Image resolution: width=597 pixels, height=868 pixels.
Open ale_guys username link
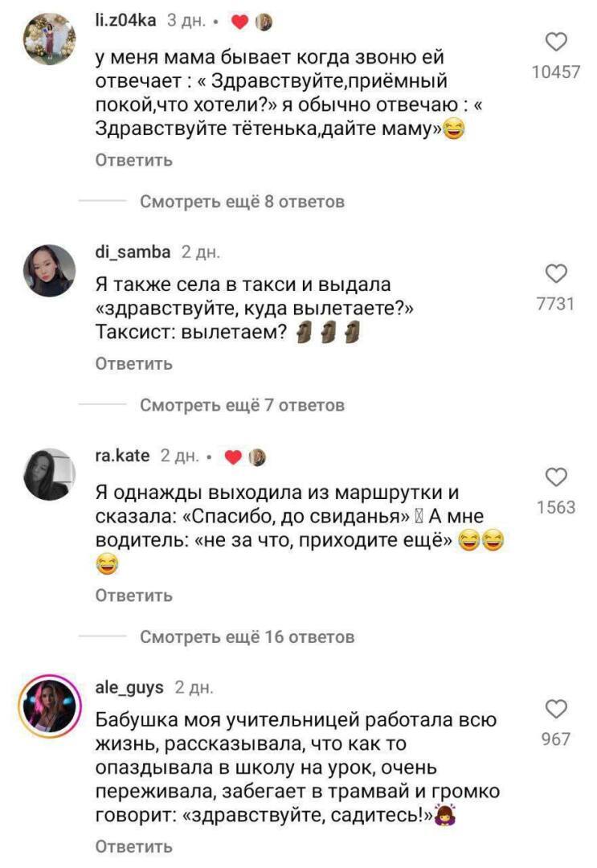tap(129, 687)
